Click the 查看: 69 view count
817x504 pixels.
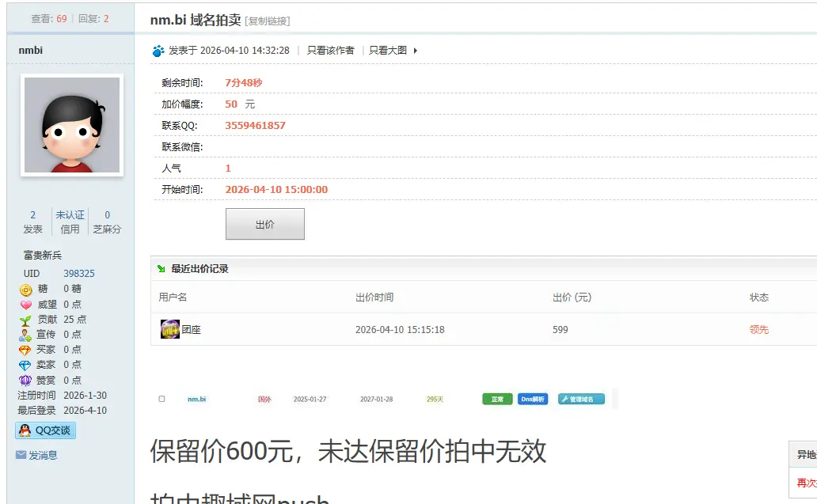pos(49,19)
